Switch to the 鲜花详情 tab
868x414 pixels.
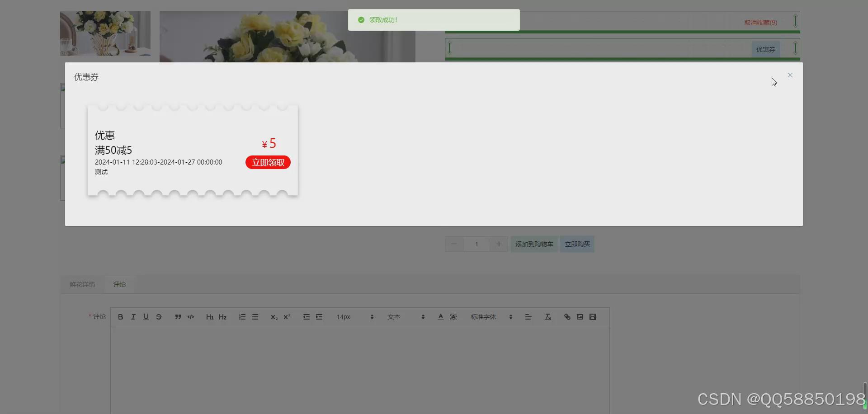82,284
